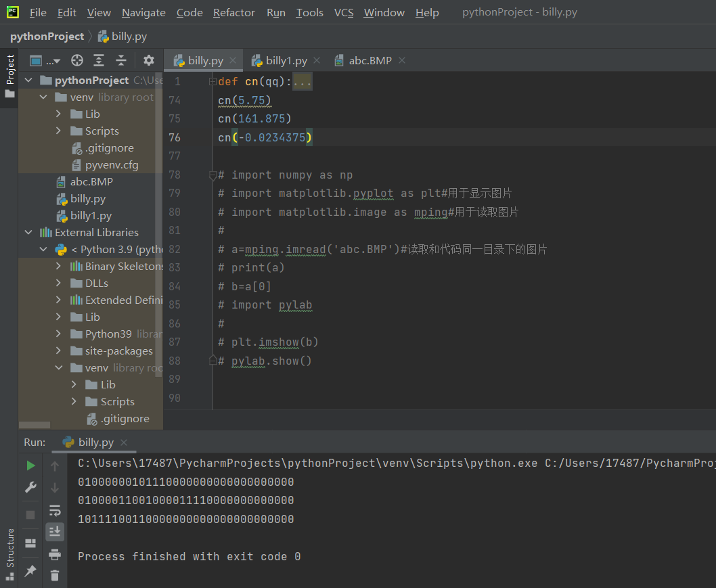This screenshot has height=588, width=716.
Task: Click the wrench run configuration icon
Action: [30, 487]
